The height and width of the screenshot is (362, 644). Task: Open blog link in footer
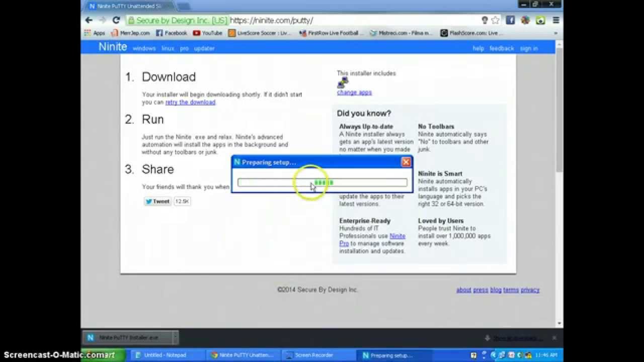pos(496,290)
